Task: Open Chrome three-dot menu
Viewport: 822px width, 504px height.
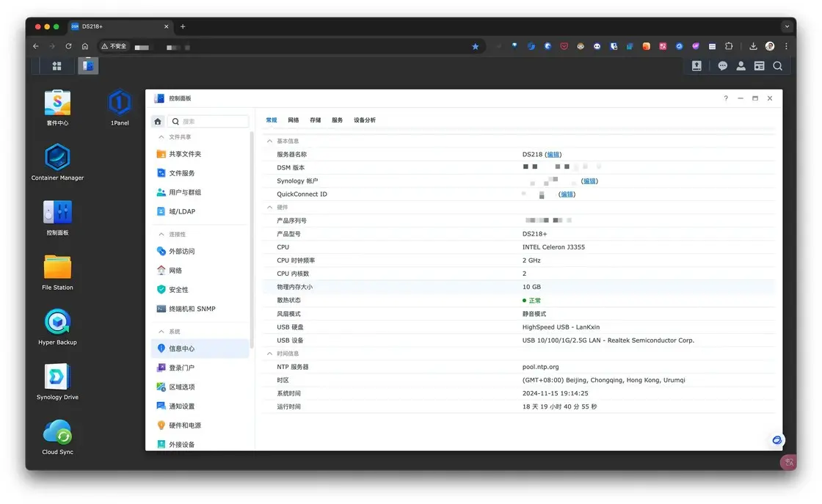Action: 786,46
